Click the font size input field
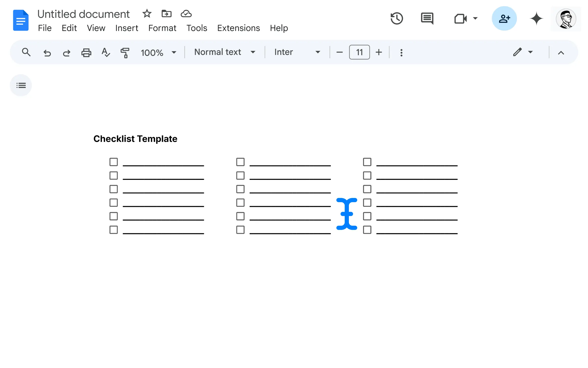Screen dimensions: 588x368 pos(359,52)
